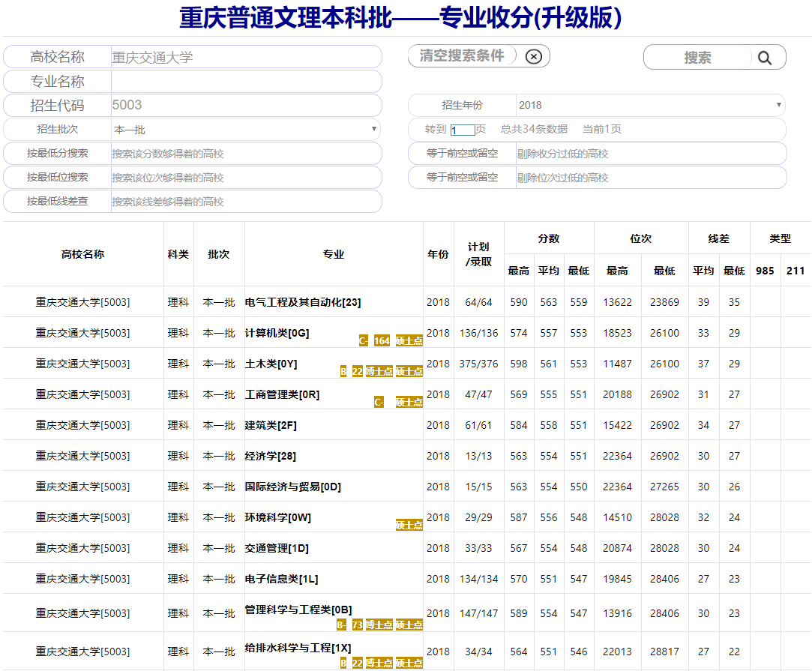812x671 pixels.
Task: Focus the 按最低位搜索 input field
Action: click(246, 178)
